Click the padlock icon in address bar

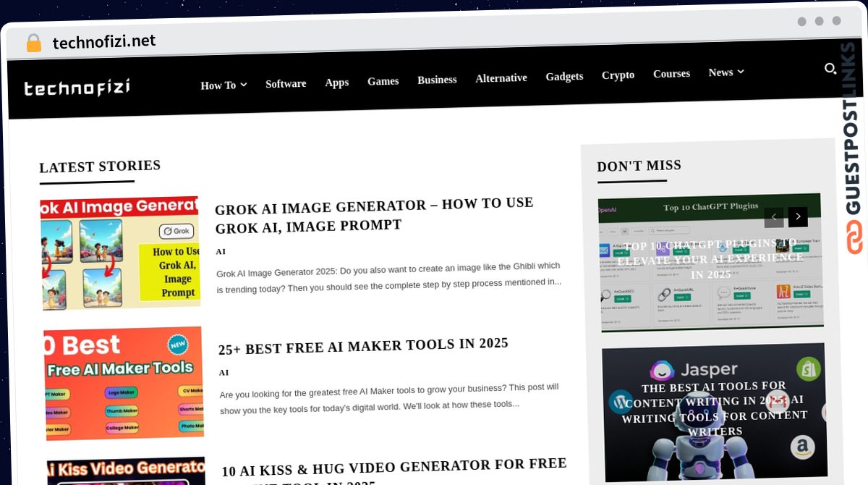(x=33, y=43)
